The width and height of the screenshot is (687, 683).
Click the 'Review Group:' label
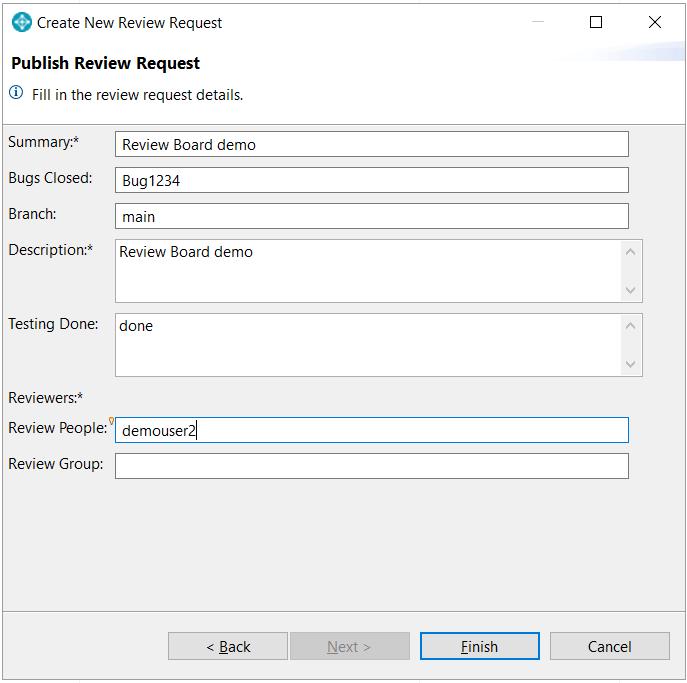56,464
